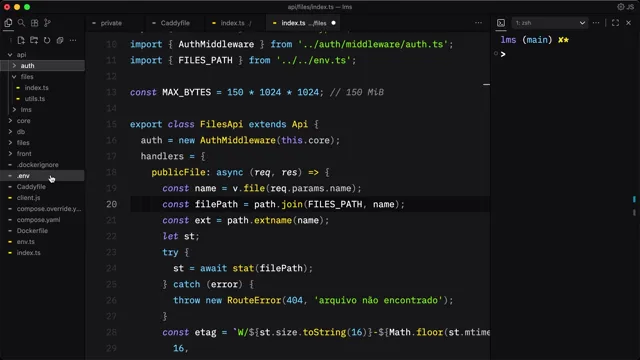This screenshot has width=640, height=360.
Task: Click the settings gear in title bar
Action: tap(621, 7)
